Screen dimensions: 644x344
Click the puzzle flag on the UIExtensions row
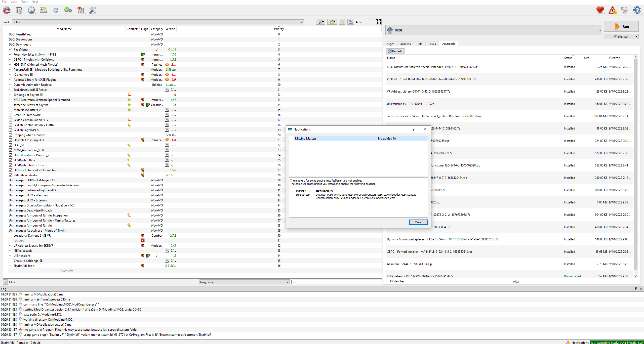(x=148, y=256)
